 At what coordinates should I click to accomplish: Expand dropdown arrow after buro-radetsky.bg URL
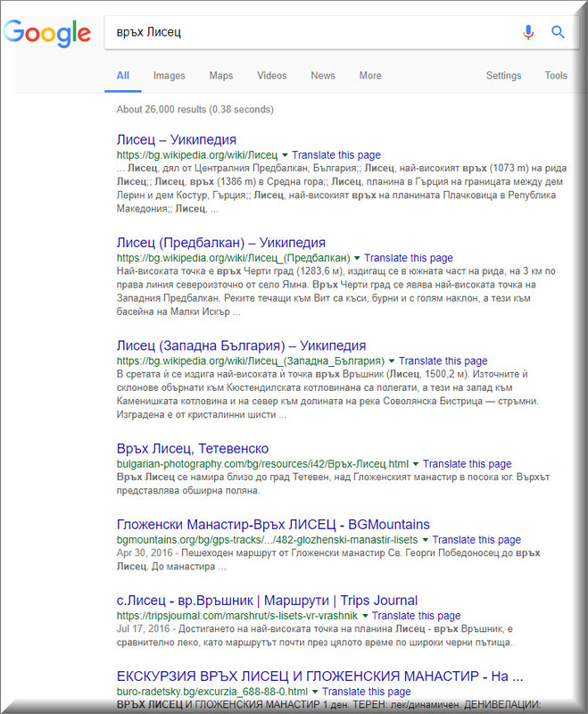point(315,692)
